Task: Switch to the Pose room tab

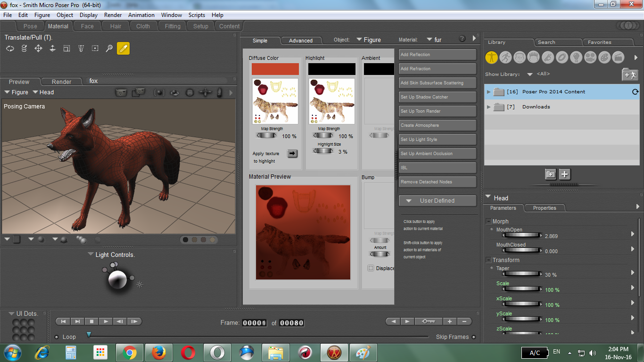Action: (30, 26)
